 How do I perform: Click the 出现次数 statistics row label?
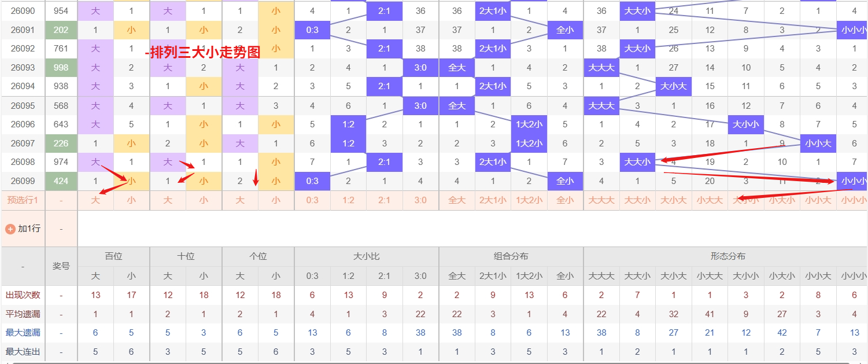click(23, 295)
